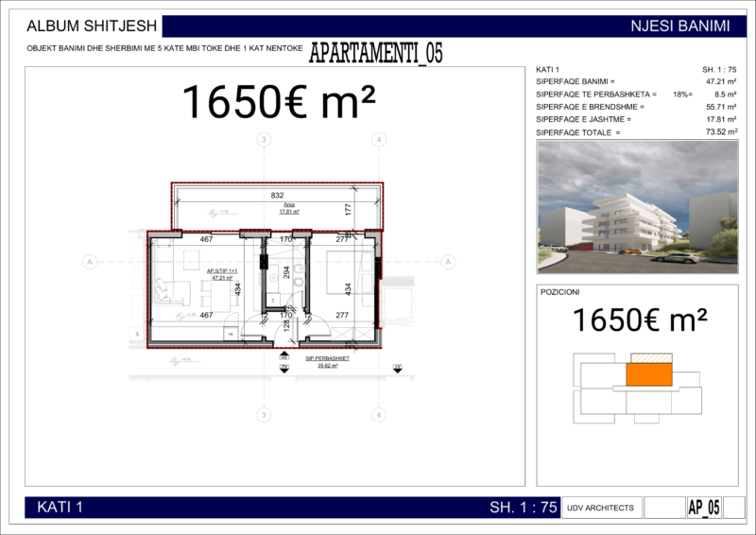The width and height of the screenshot is (756, 535).
Task: Click the OBJEKT BANIMI DHE SHERBIMI description line
Action: click(x=164, y=48)
